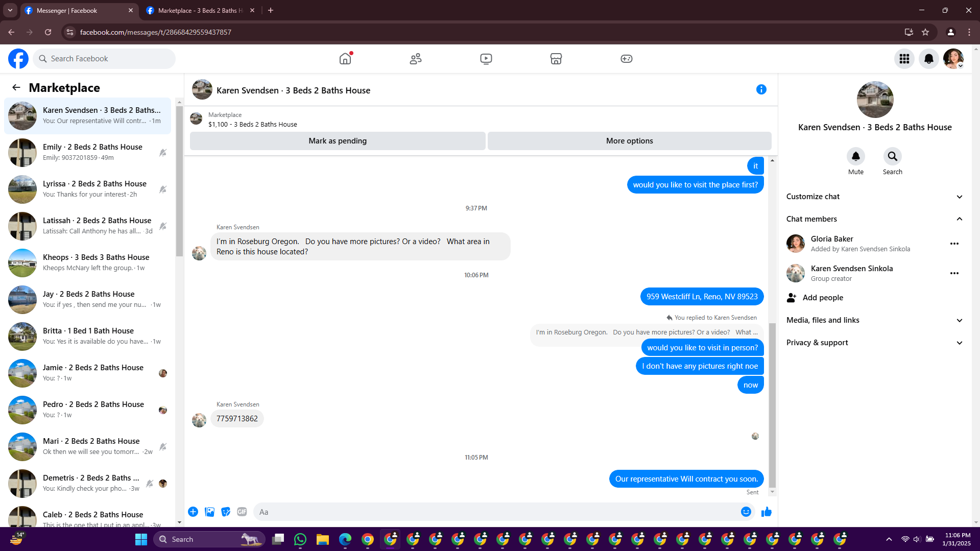This screenshot has width=980, height=551.
Task: Click the message '959 Westcliff Ln, Reno, NV 89523'
Action: coord(702,297)
